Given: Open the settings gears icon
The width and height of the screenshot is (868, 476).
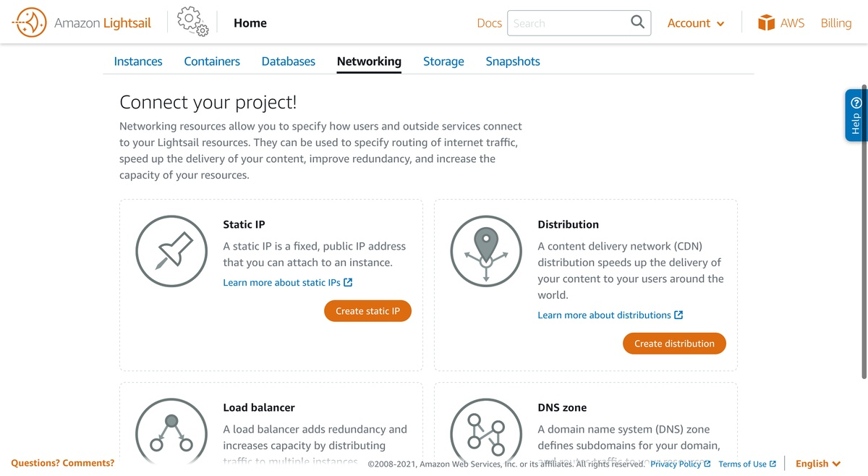Looking at the screenshot, I should click(x=192, y=22).
